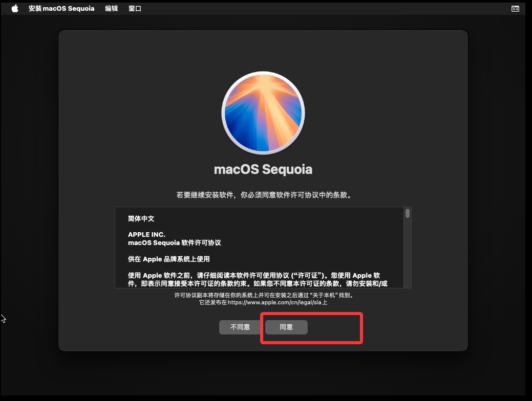Click the https://www.apple.com/cn/legal/sla URL text

(274, 302)
